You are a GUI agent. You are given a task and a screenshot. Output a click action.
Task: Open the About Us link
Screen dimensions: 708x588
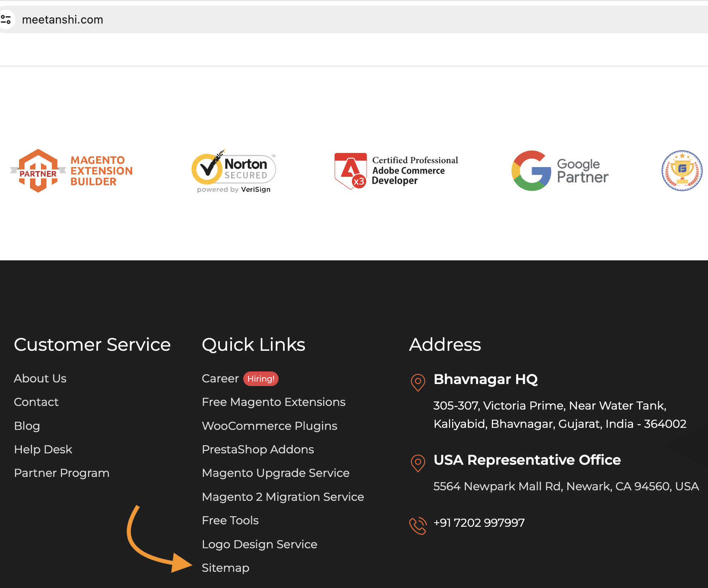pos(40,378)
